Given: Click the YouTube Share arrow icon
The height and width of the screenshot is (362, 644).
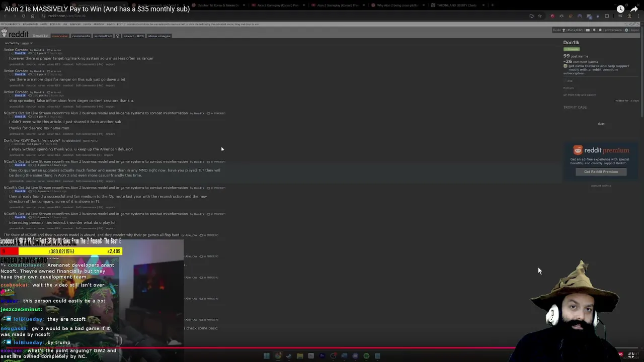Looking at the screenshot, I should [634, 9].
